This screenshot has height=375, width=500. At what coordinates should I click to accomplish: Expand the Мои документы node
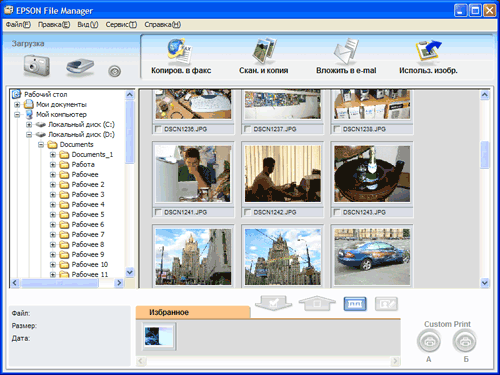(x=17, y=105)
